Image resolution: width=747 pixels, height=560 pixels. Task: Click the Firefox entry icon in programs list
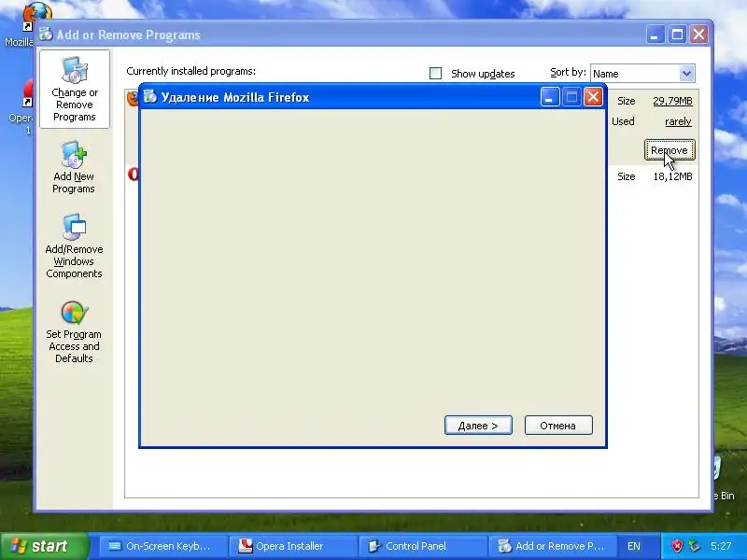click(x=133, y=98)
